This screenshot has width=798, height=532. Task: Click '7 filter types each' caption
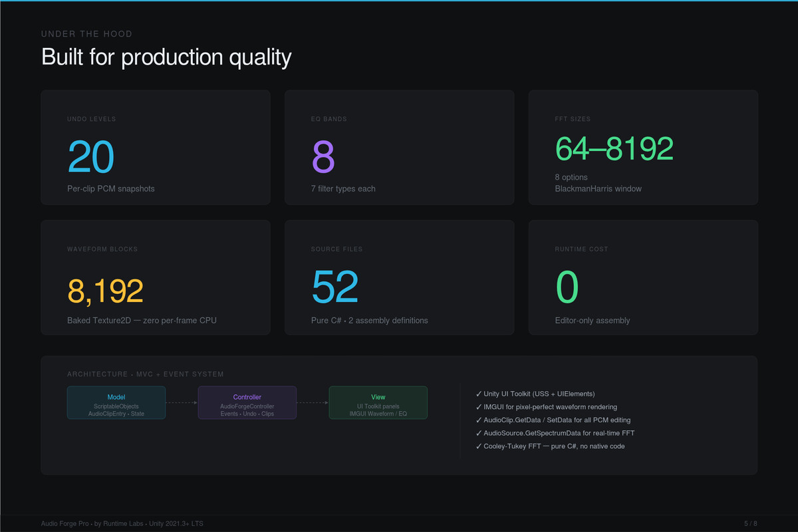pos(343,189)
